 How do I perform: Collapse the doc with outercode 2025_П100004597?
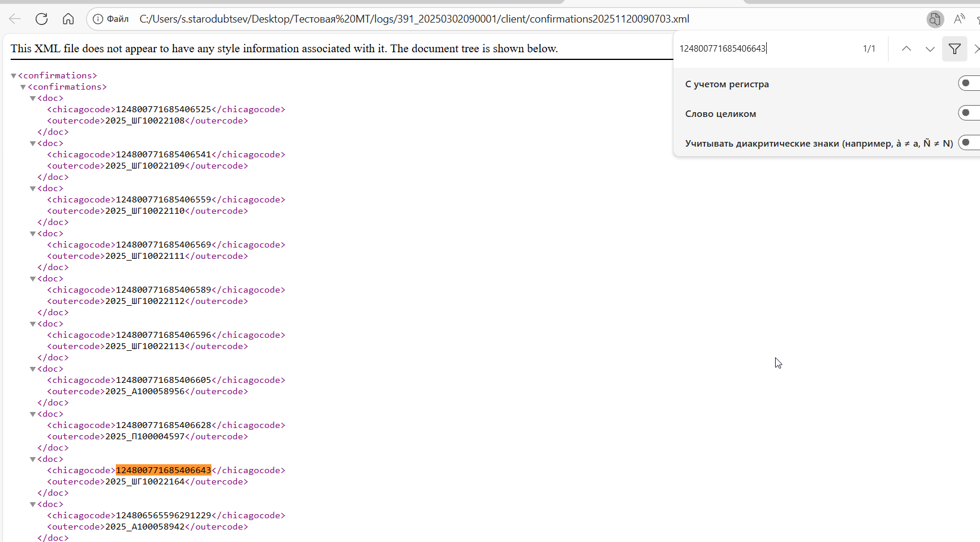(x=33, y=414)
